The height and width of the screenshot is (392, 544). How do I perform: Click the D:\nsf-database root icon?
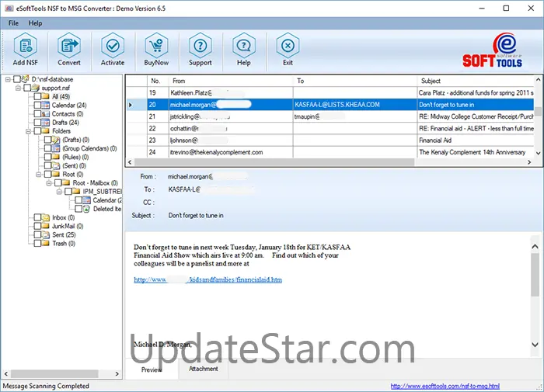coord(25,79)
